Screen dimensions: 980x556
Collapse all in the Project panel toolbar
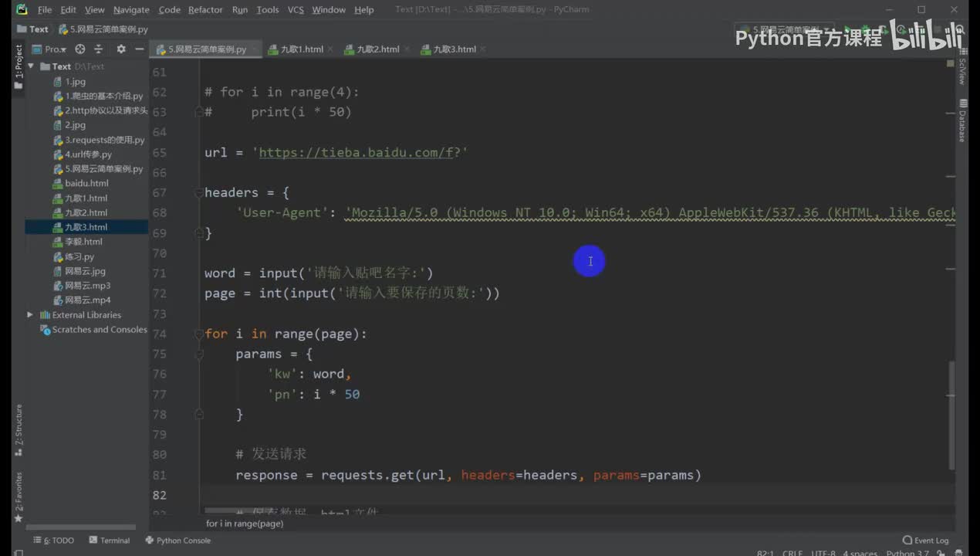click(x=100, y=49)
